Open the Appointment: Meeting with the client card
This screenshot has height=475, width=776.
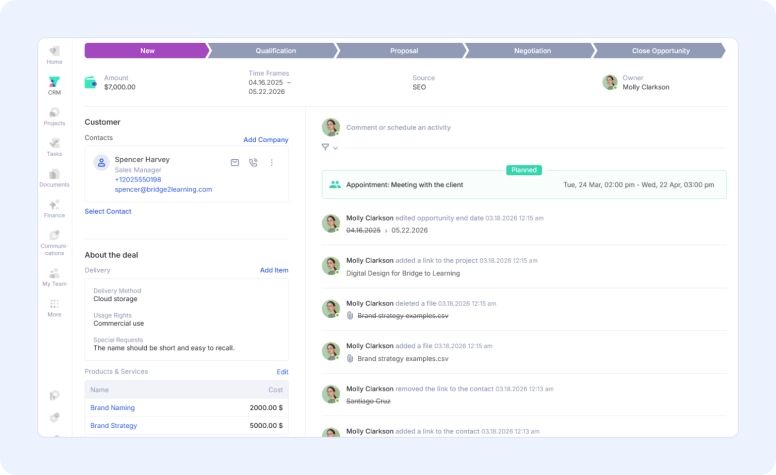click(x=524, y=185)
